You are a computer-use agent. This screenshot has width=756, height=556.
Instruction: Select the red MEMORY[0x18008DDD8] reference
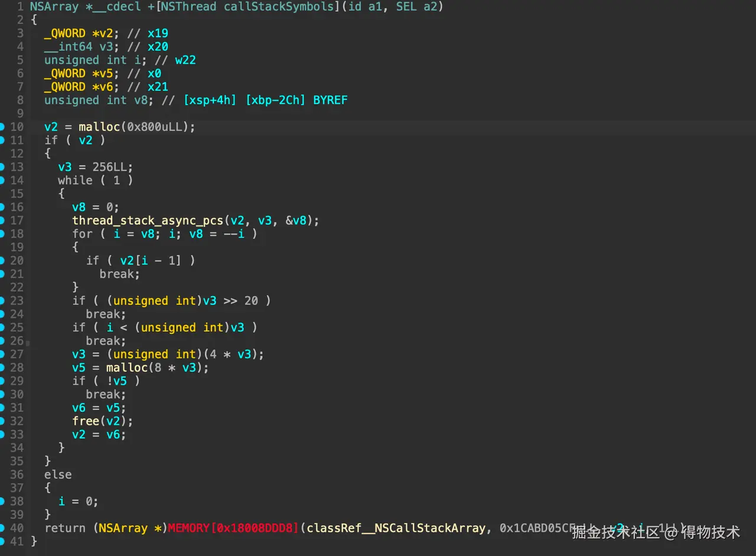coord(234,528)
